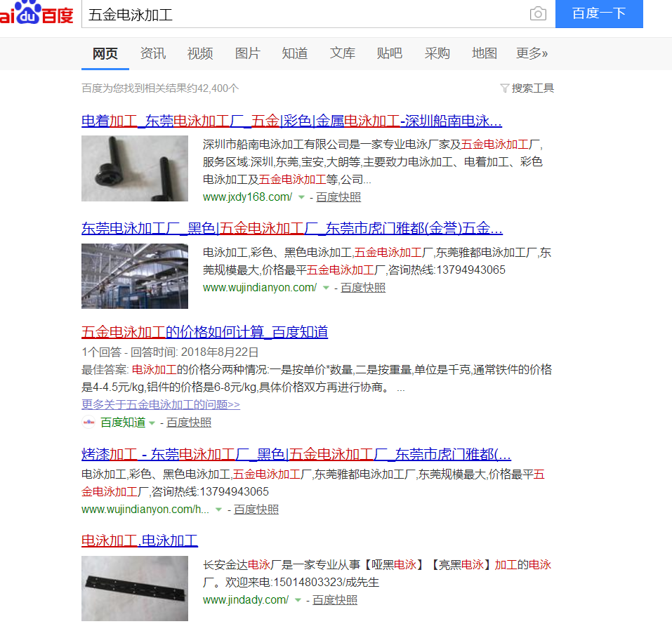
Task: Switch to the 采购 tab
Action: (x=437, y=53)
